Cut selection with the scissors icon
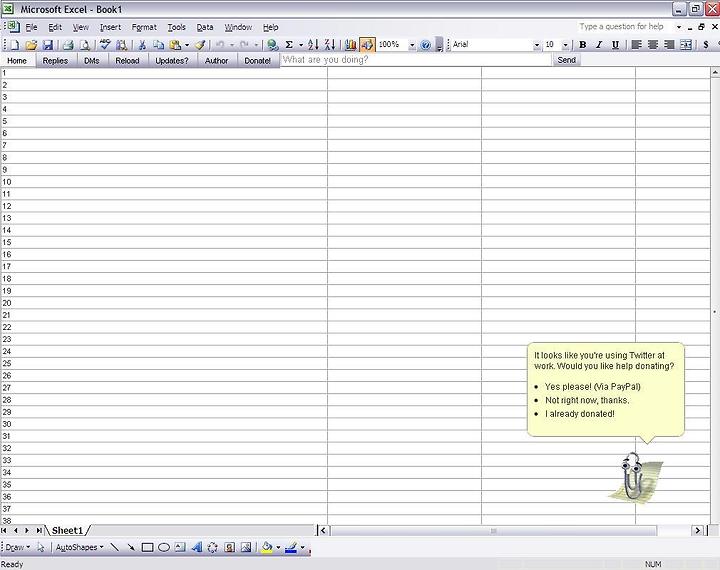Image resolution: width=720 pixels, height=570 pixels. 142,45
